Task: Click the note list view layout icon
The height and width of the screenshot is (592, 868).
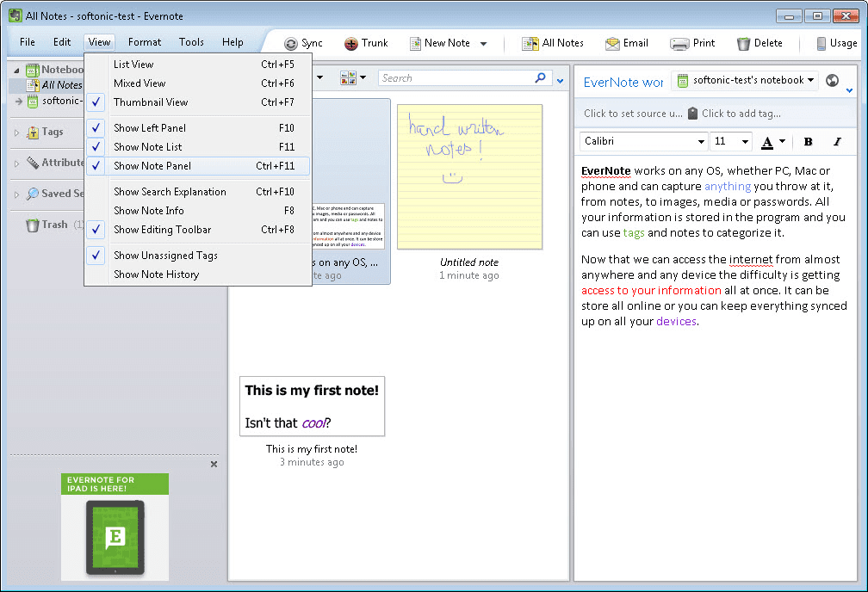Action: click(348, 78)
